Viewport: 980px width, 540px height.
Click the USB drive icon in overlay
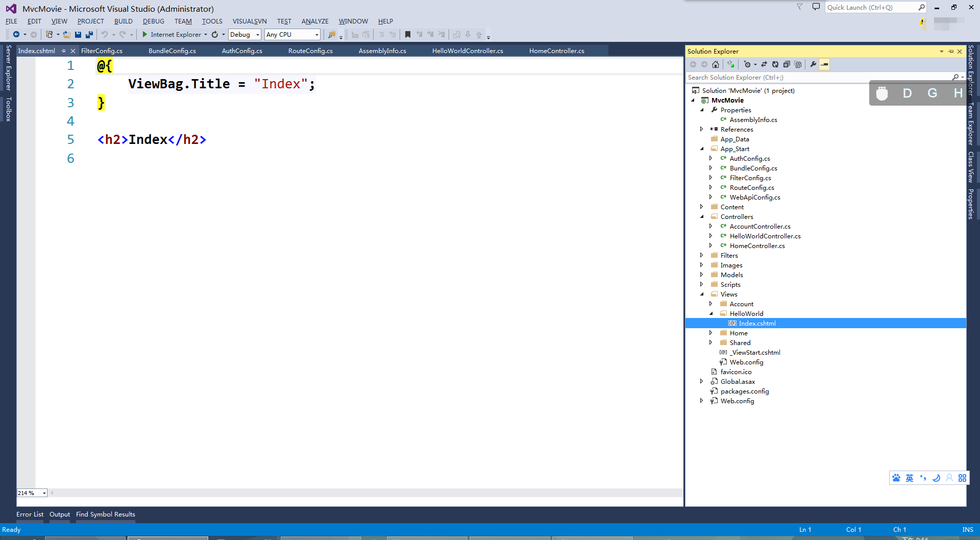(x=882, y=93)
